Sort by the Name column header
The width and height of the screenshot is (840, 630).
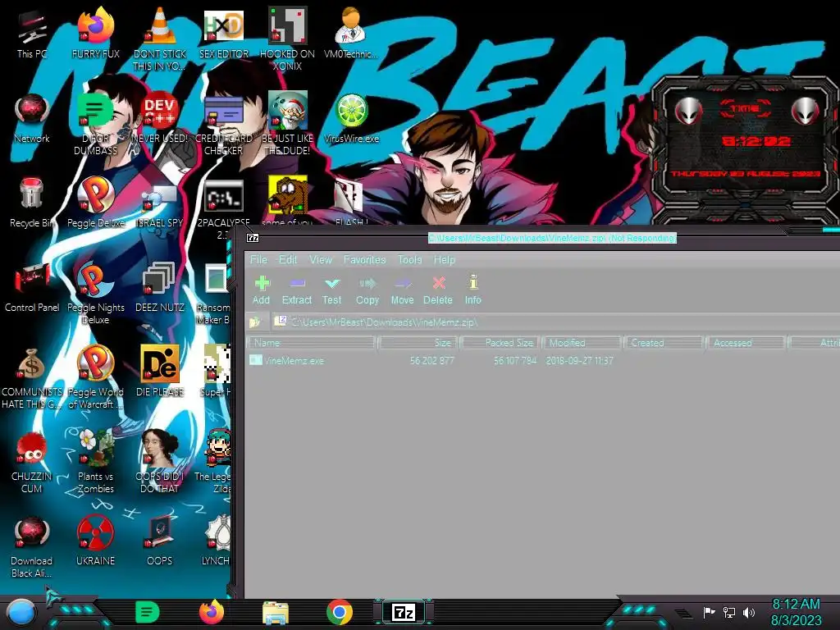[312, 343]
